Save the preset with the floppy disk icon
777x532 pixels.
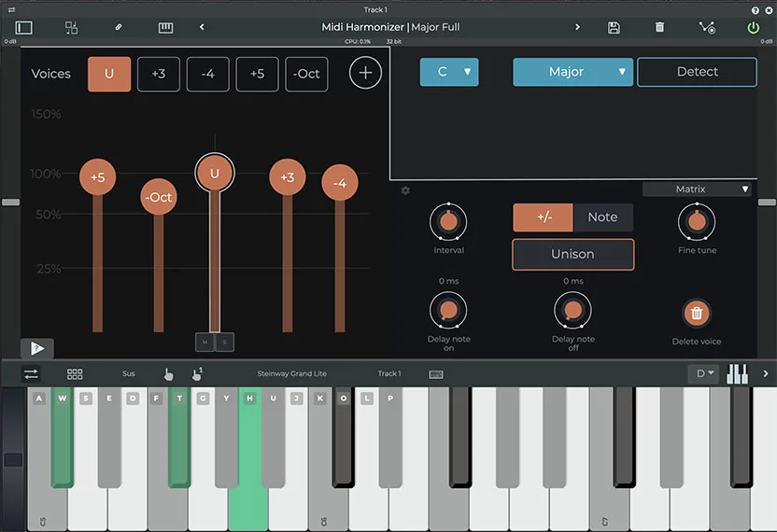pos(614,28)
